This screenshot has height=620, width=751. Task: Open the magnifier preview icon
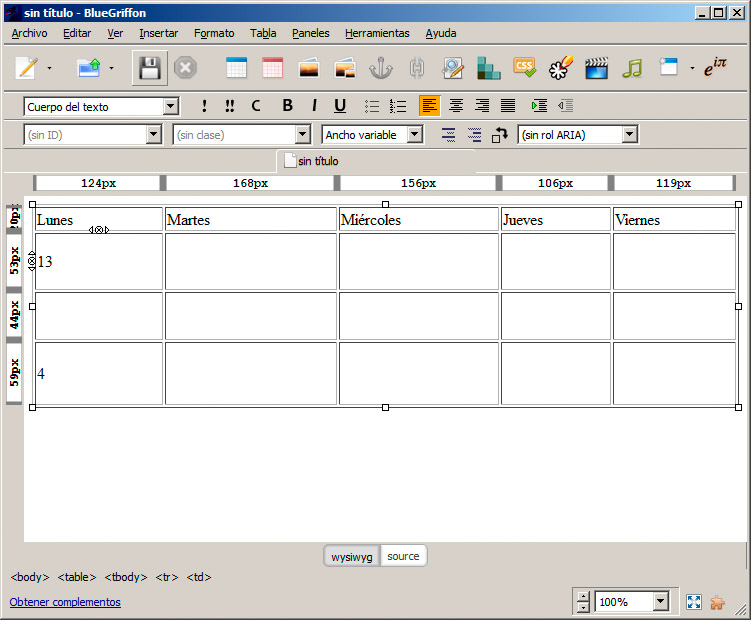point(453,68)
